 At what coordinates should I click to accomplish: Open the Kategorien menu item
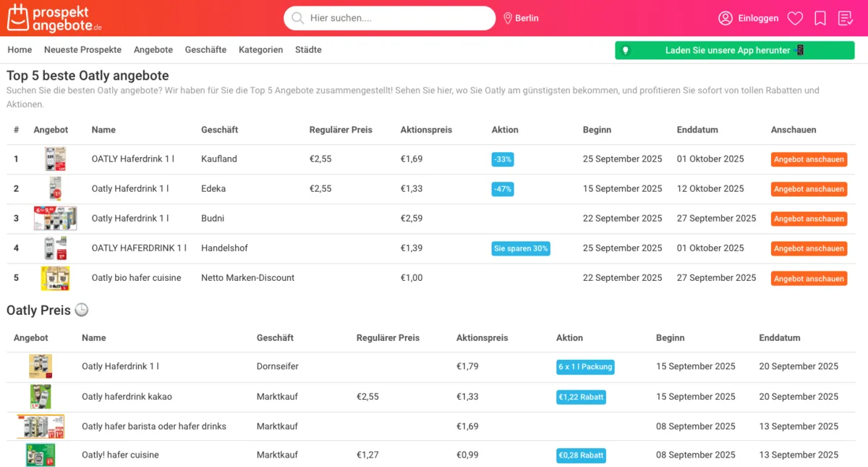[x=261, y=50]
